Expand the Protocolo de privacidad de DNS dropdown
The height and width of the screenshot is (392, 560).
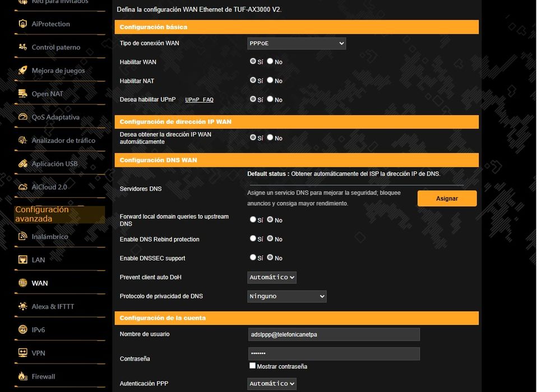click(286, 296)
